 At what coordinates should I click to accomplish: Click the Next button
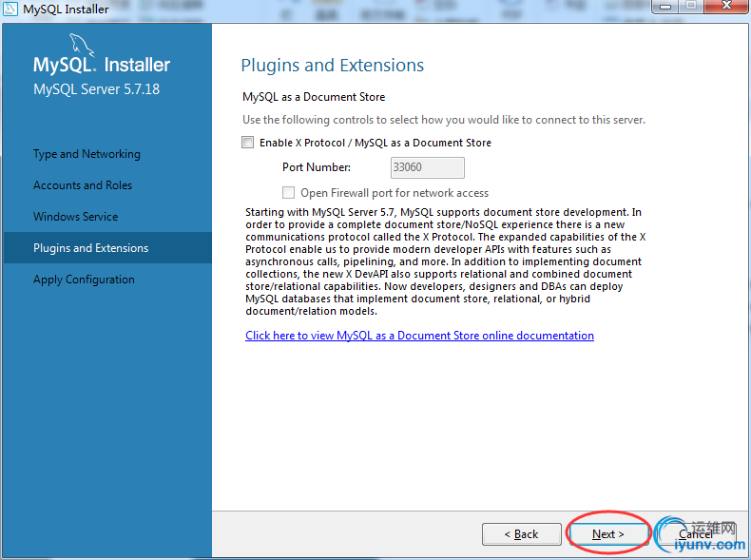(x=608, y=534)
